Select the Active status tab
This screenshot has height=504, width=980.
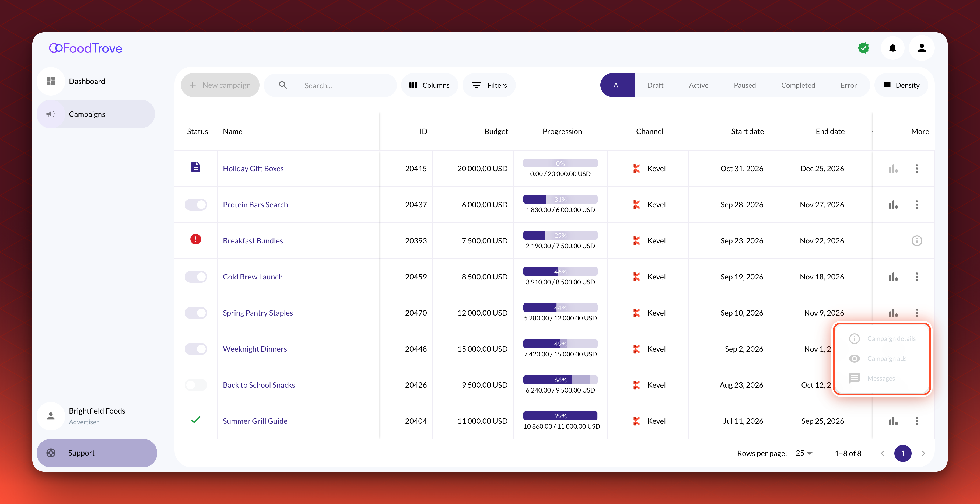(x=698, y=85)
